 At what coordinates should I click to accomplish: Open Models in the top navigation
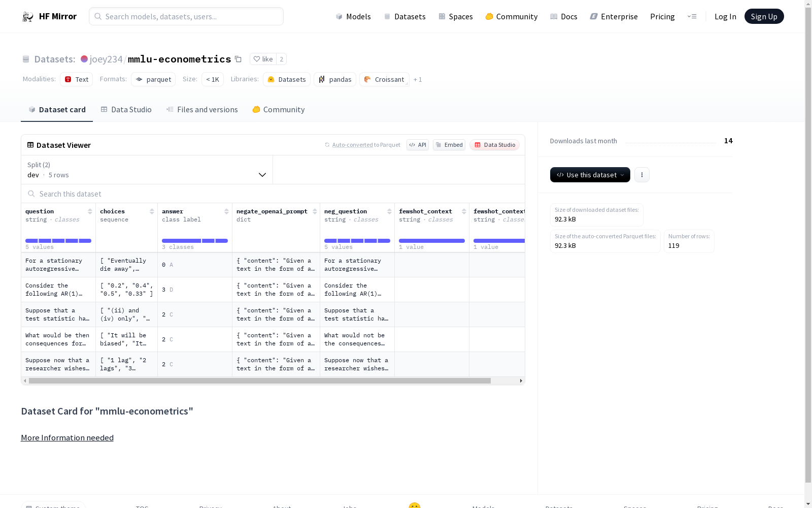(353, 17)
